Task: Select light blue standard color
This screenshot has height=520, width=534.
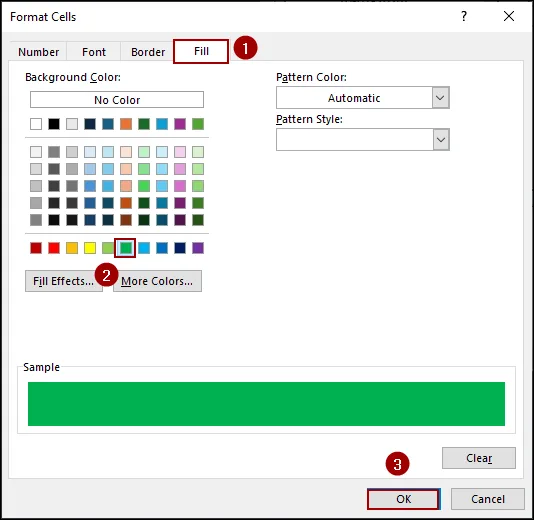Action: click(x=144, y=248)
